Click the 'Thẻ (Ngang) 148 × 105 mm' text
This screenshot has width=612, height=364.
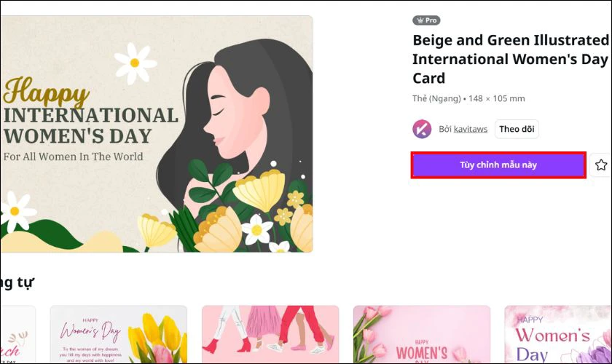[468, 98]
